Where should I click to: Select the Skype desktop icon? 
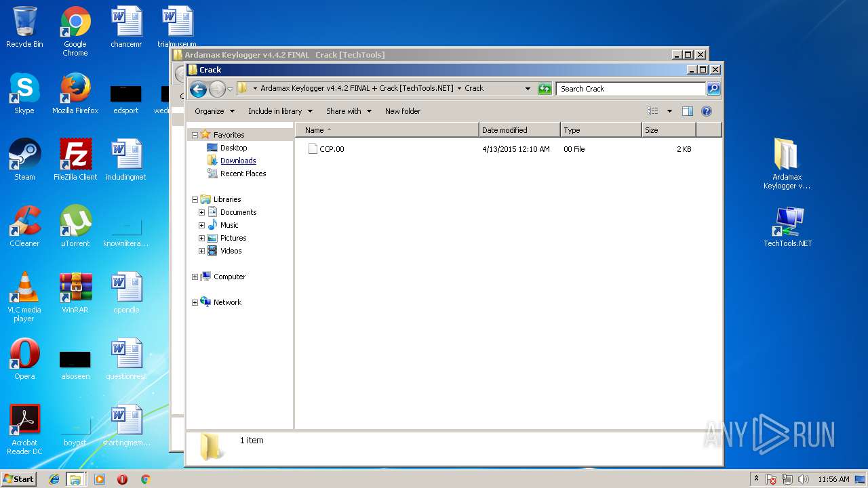[x=24, y=94]
